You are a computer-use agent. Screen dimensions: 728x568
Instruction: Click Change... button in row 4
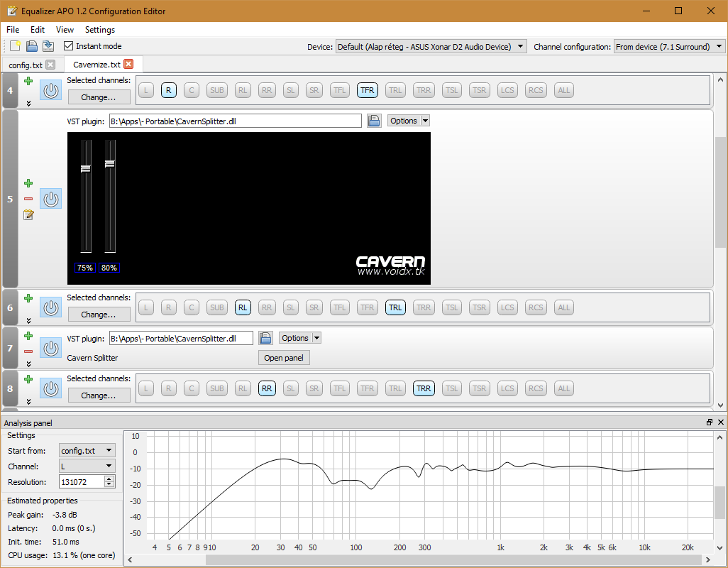99,97
